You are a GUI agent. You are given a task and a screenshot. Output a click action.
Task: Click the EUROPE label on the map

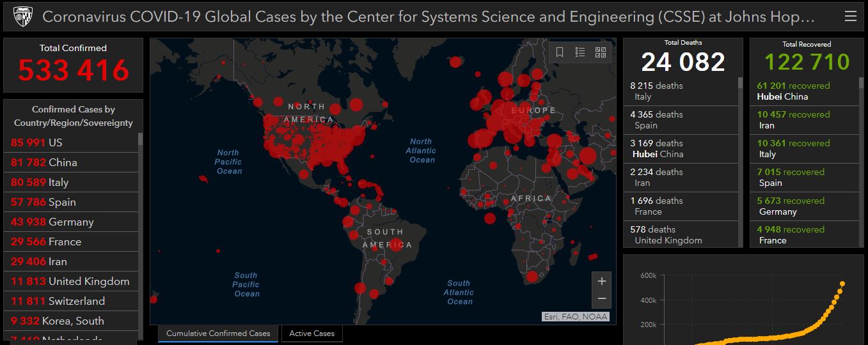tap(533, 111)
